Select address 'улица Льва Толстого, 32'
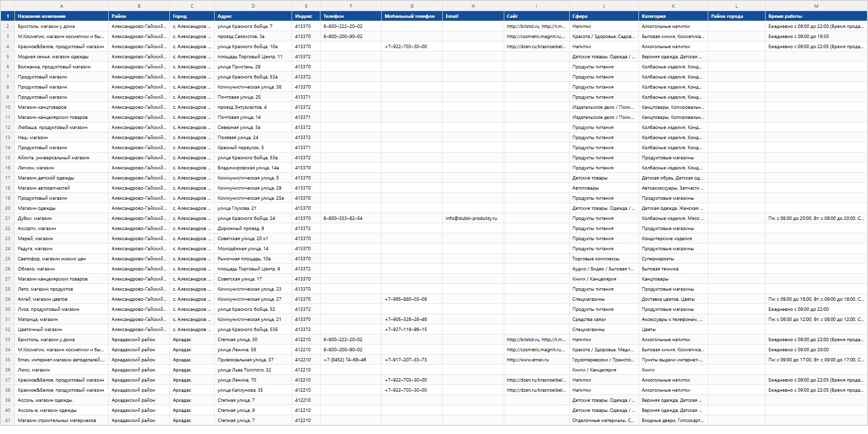The image size is (868, 434). (x=253, y=370)
